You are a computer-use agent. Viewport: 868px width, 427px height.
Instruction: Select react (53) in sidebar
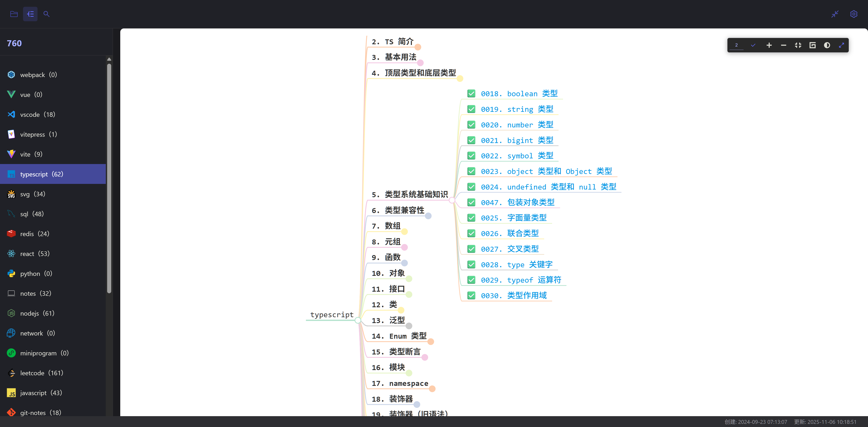tap(35, 253)
